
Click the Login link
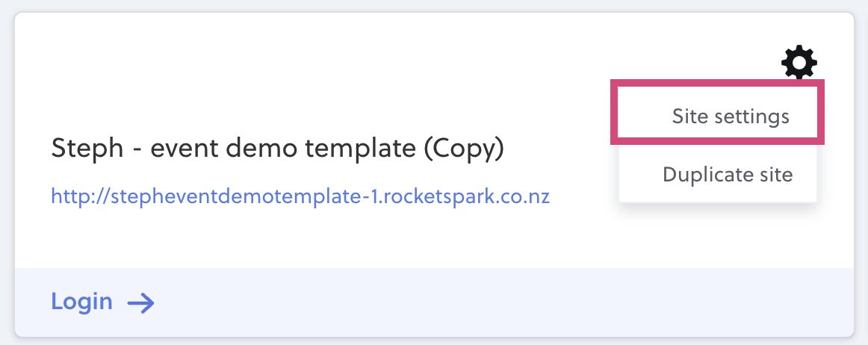point(103,302)
